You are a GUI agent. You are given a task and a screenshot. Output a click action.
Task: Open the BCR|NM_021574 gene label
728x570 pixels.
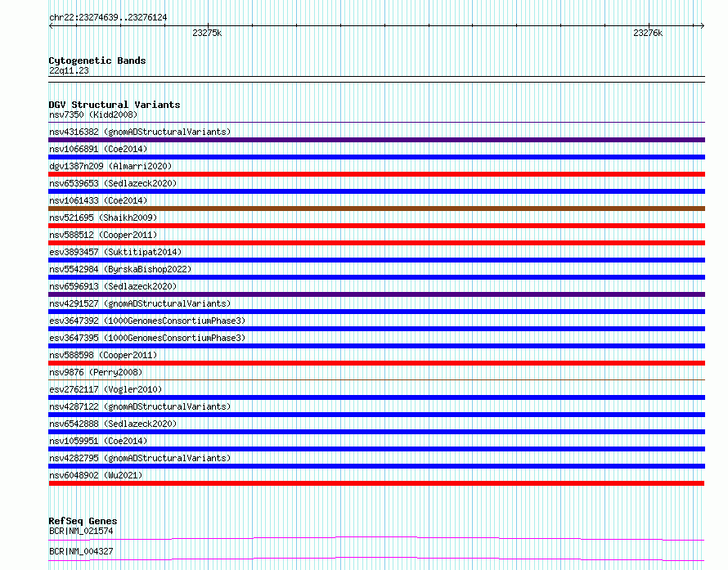(x=81, y=531)
